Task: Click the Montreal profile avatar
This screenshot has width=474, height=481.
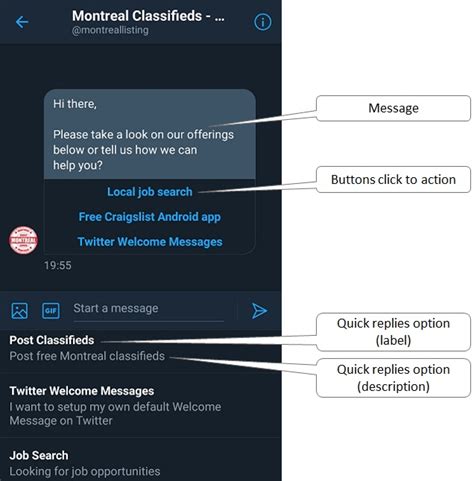Action: coord(23,240)
